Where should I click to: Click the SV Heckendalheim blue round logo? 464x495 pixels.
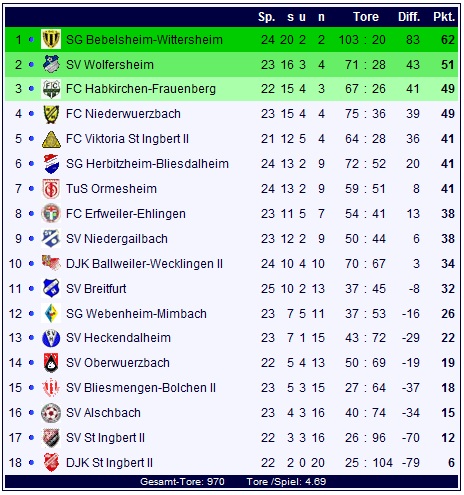point(51,338)
